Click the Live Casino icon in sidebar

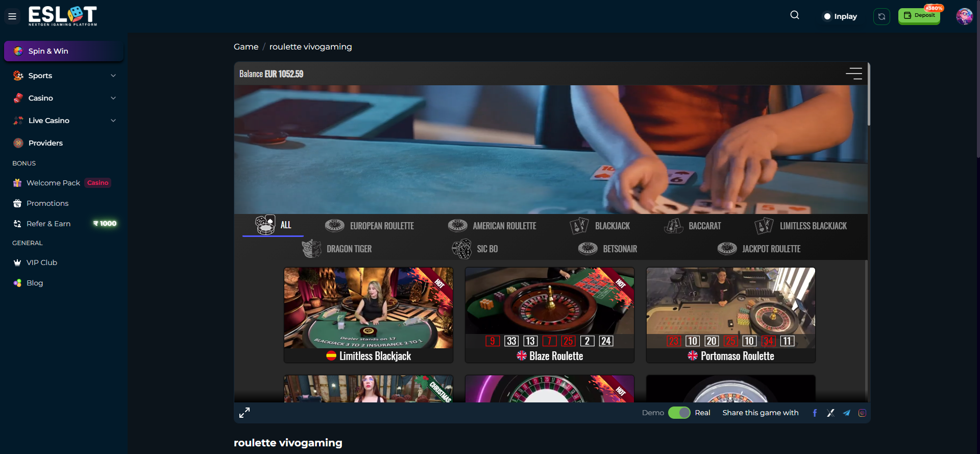click(x=18, y=121)
